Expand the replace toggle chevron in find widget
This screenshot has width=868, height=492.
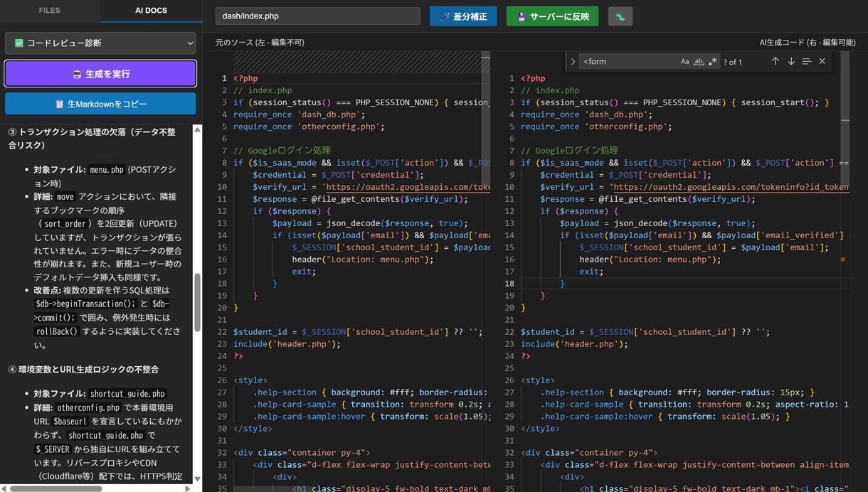[573, 62]
